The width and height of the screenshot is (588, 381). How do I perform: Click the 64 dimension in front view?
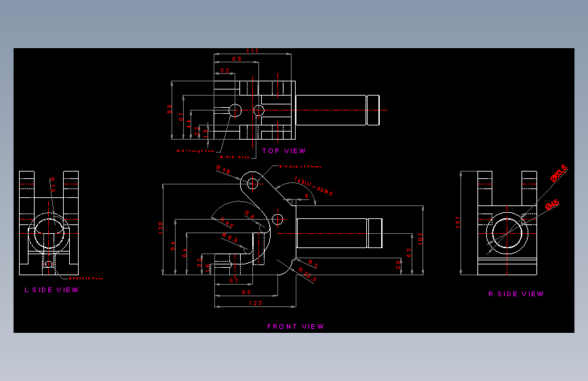click(x=184, y=253)
